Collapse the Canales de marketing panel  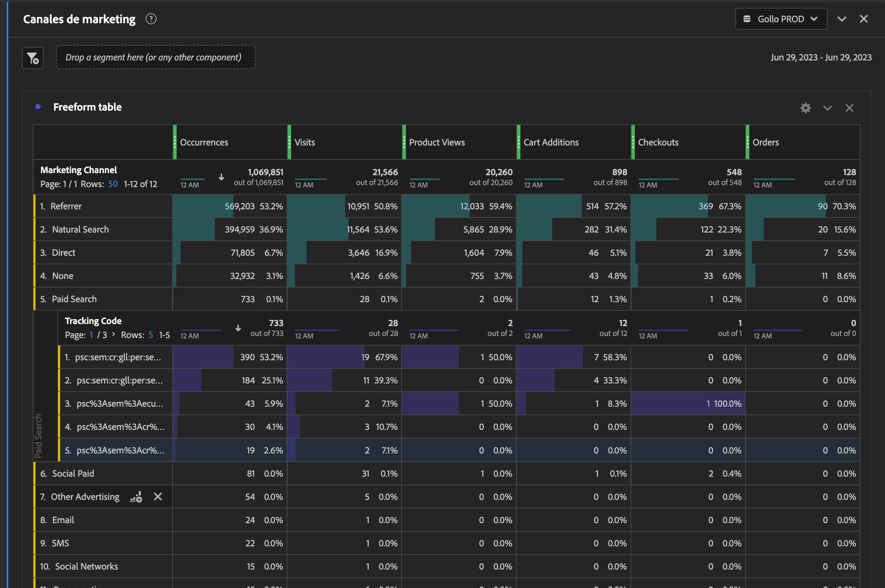[842, 19]
